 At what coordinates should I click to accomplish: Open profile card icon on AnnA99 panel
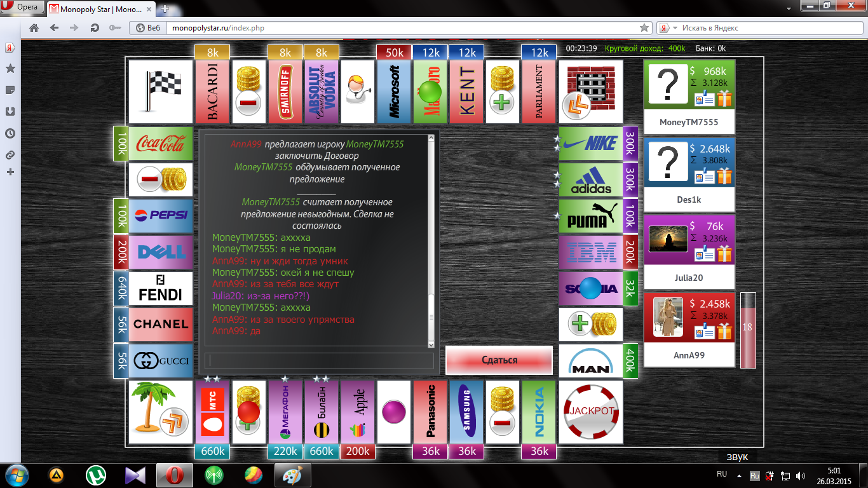coord(705,332)
